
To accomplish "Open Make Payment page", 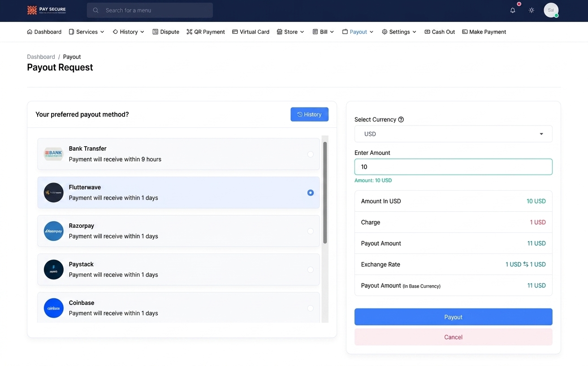I will pyautogui.click(x=484, y=32).
